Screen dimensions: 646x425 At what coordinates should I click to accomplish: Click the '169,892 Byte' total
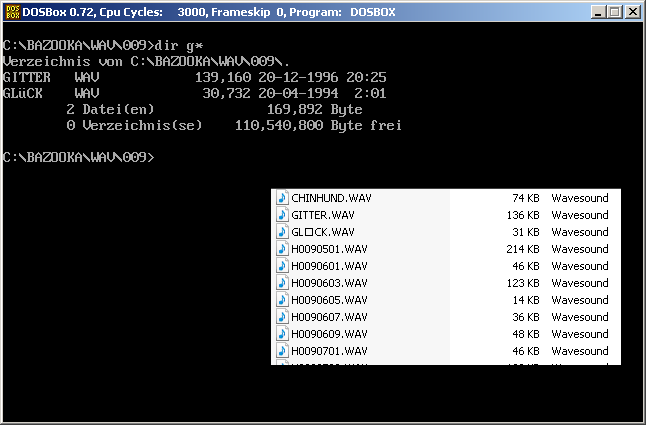coord(315,110)
